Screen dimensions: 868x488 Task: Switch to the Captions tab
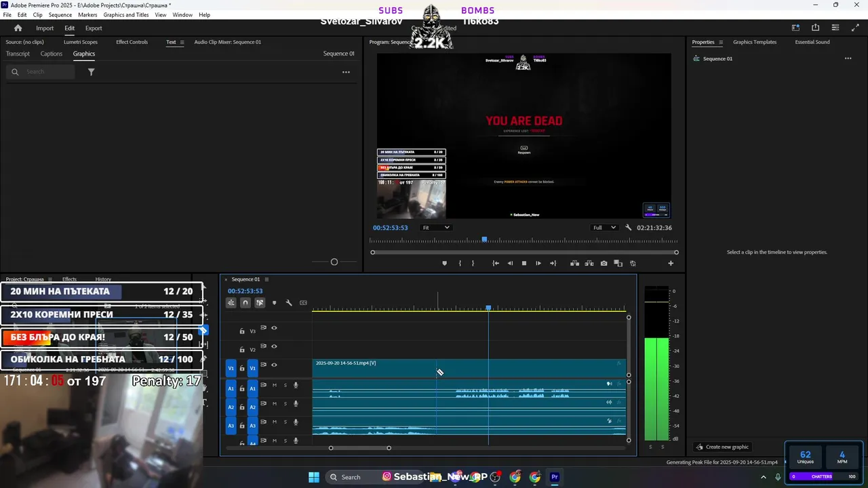(x=51, y=54)
